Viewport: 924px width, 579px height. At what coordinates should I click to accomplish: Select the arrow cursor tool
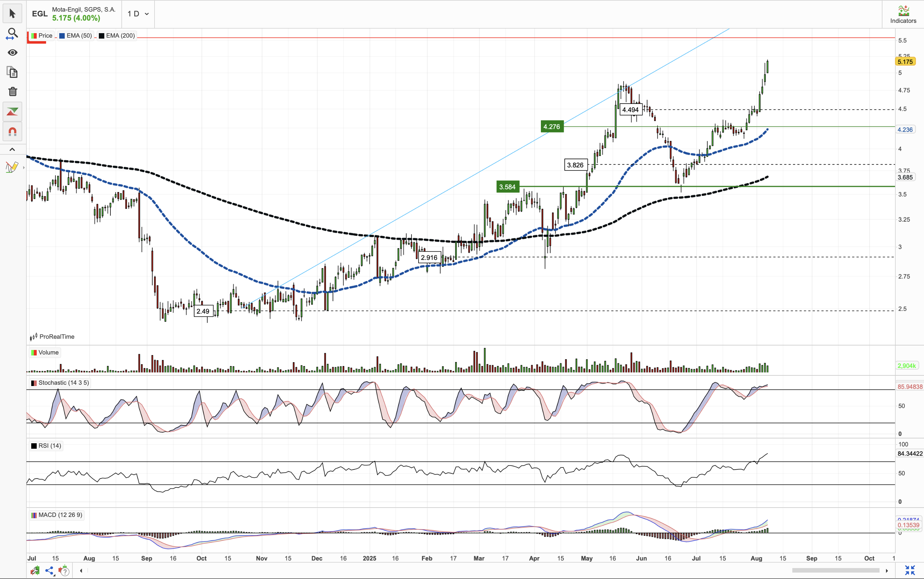click(12, 14)
